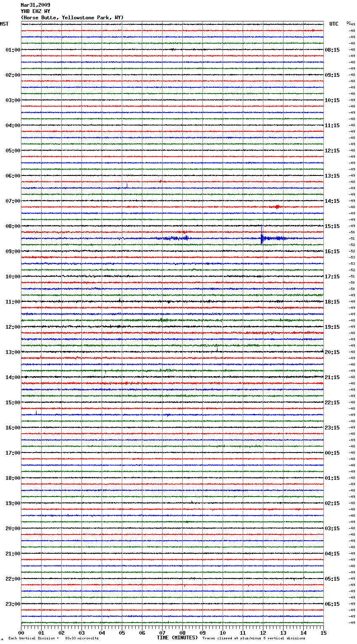
Task: Click the 15:15 UTC time label
Action: click(332, 226)
